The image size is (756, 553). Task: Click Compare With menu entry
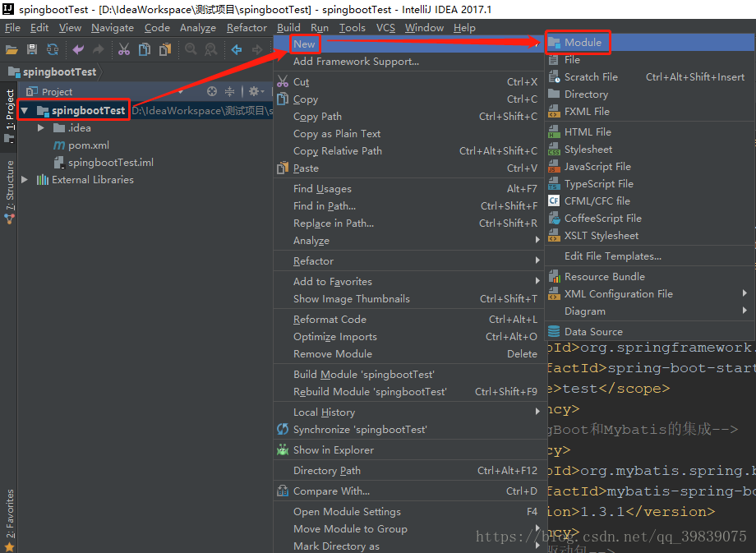[x=409, y=491]
